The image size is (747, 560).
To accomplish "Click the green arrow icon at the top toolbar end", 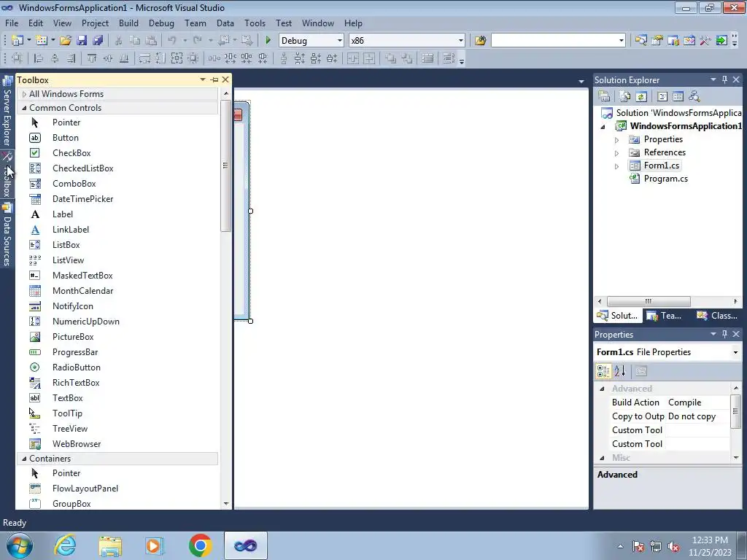I will point(721,41).
